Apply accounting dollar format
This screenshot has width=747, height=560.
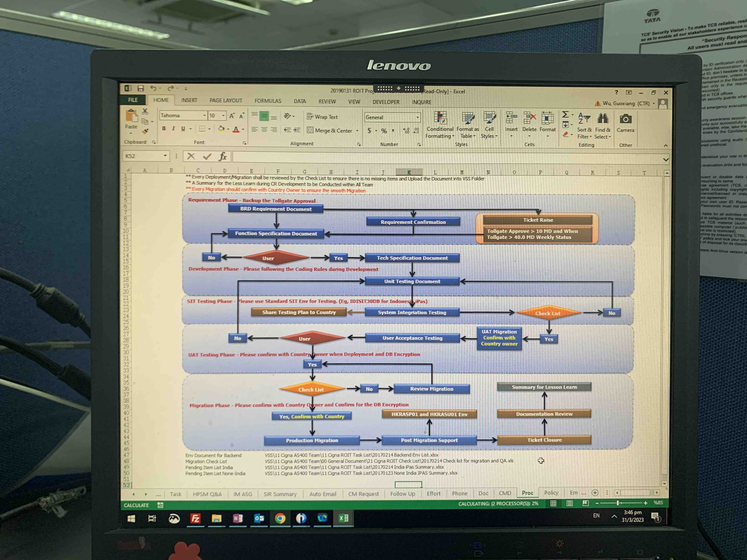(369, 131)
